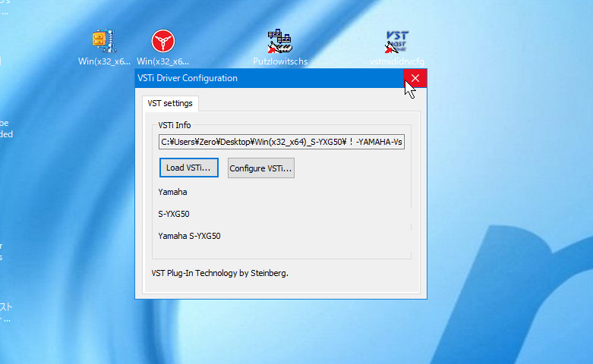Click the Yamaha vendor name text
The width and height of the screenshot is (593, 364).
pos(172,192)
